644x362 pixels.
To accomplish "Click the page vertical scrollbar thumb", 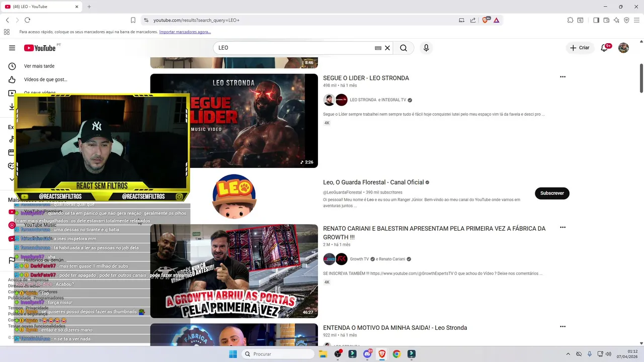I will (641, 78).
